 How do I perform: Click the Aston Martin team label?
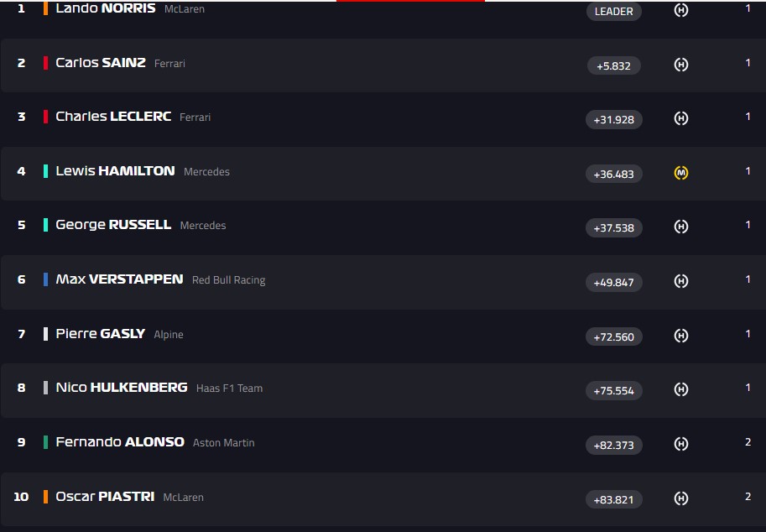pyautogui.click(x=224, y=443)
